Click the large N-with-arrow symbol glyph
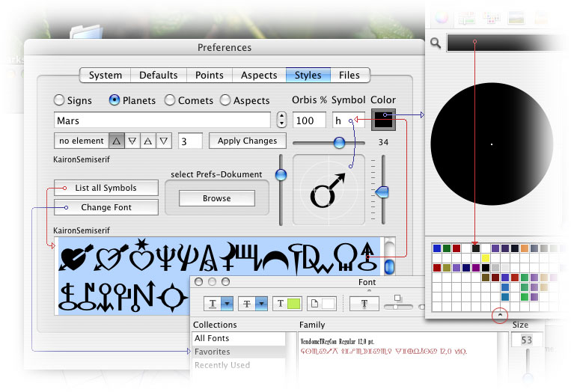 coord(143,296)
